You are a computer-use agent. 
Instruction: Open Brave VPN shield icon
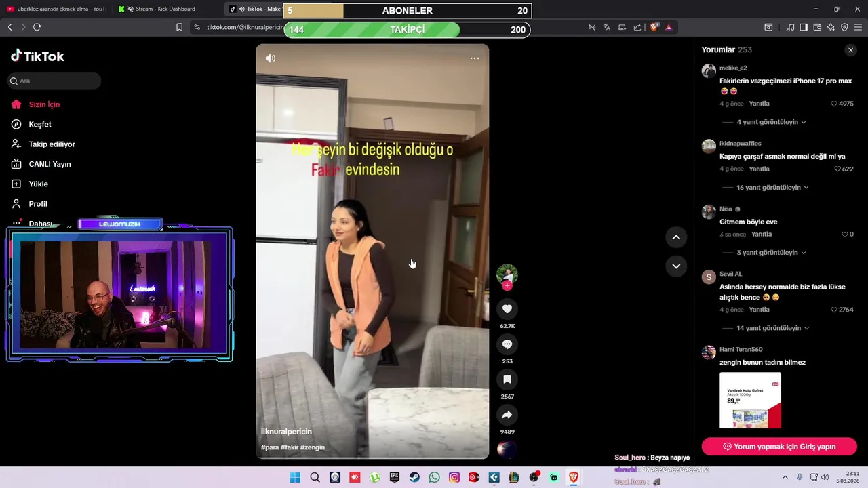(844, 27)
